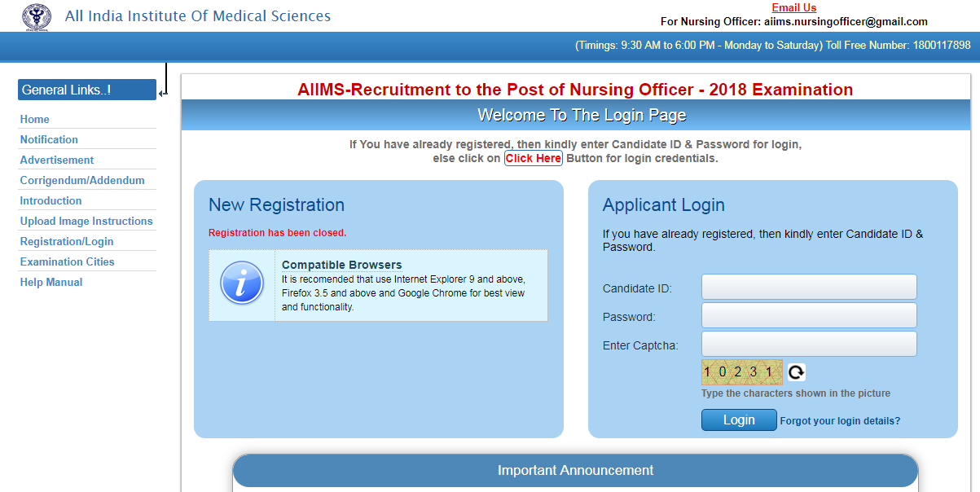The image size is (980, 492).
Task: Click the Email Us link
Action: tap(793, 8)
